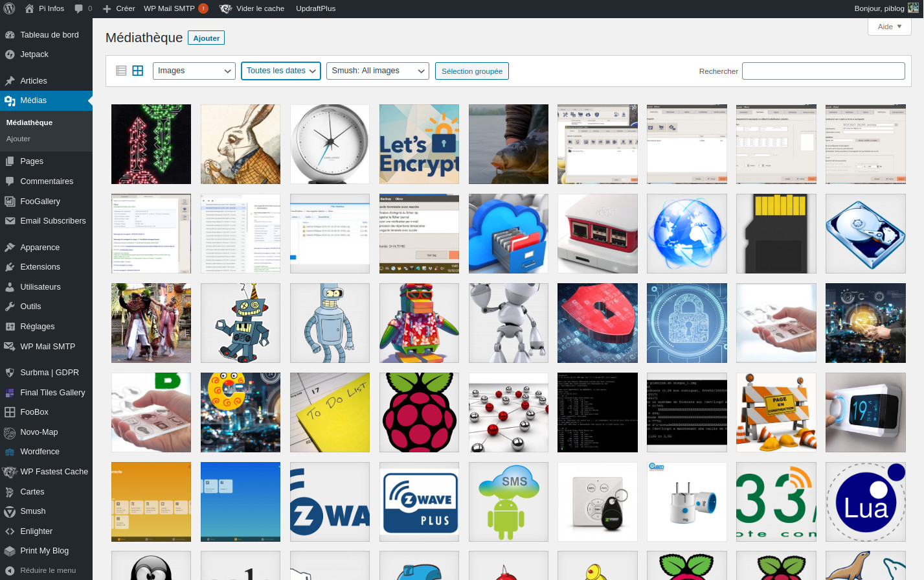Open the Smush: All images dropdown
Screen dimensions: 924x580
(x=378, y=71)
